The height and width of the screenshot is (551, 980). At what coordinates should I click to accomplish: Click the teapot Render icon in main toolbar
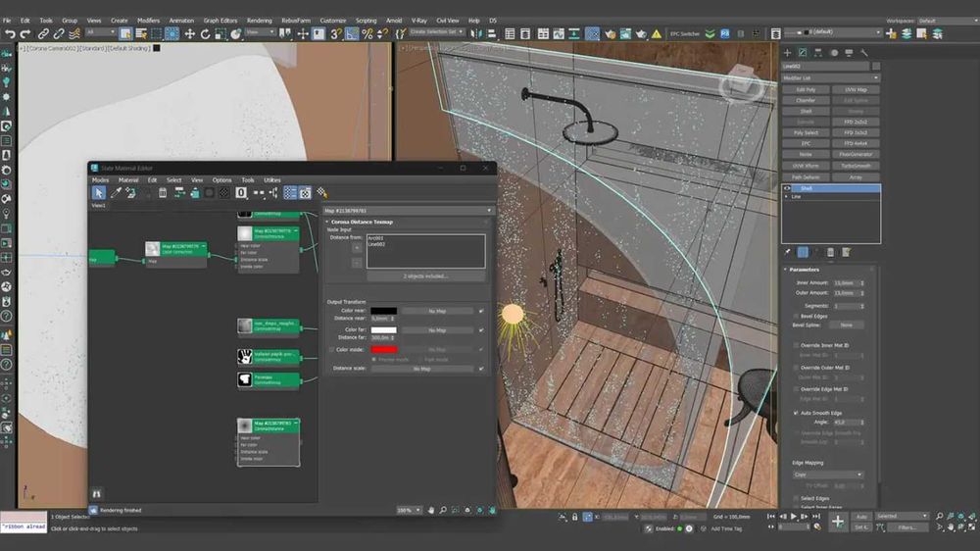(641, 33)
